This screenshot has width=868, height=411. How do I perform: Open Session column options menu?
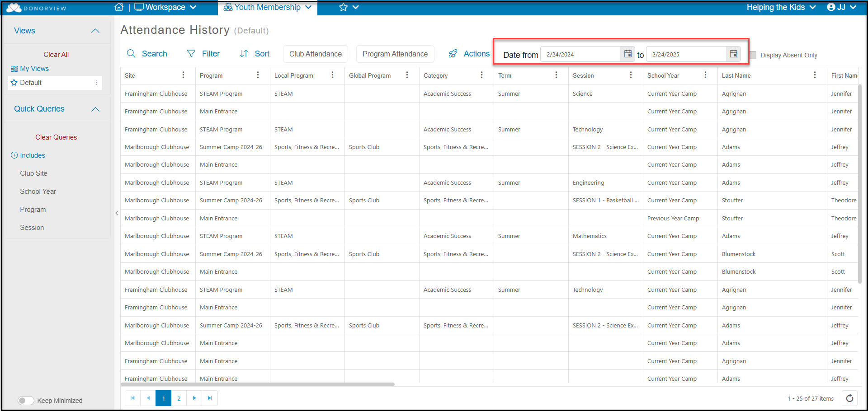(631, 75)
